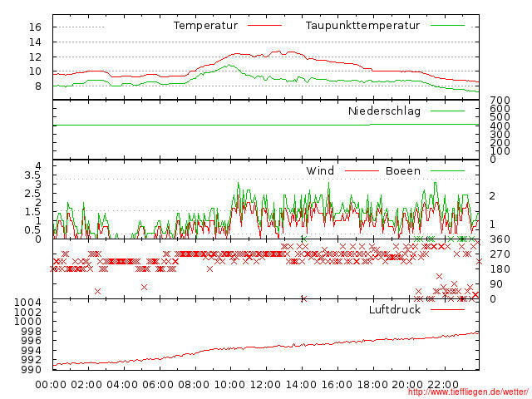Click the 180 wind direction axis value
This screenshot has height=399, width=532.
tap(500, 269)
